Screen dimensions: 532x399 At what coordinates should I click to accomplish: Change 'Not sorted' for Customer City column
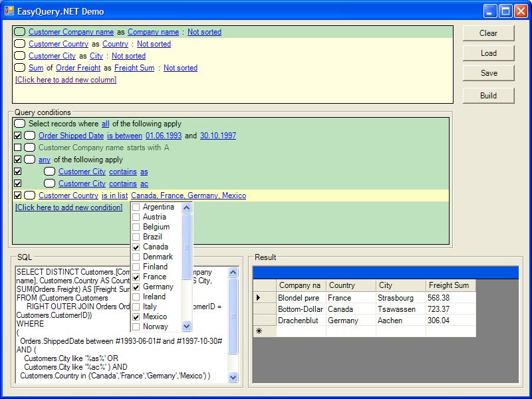128,56
